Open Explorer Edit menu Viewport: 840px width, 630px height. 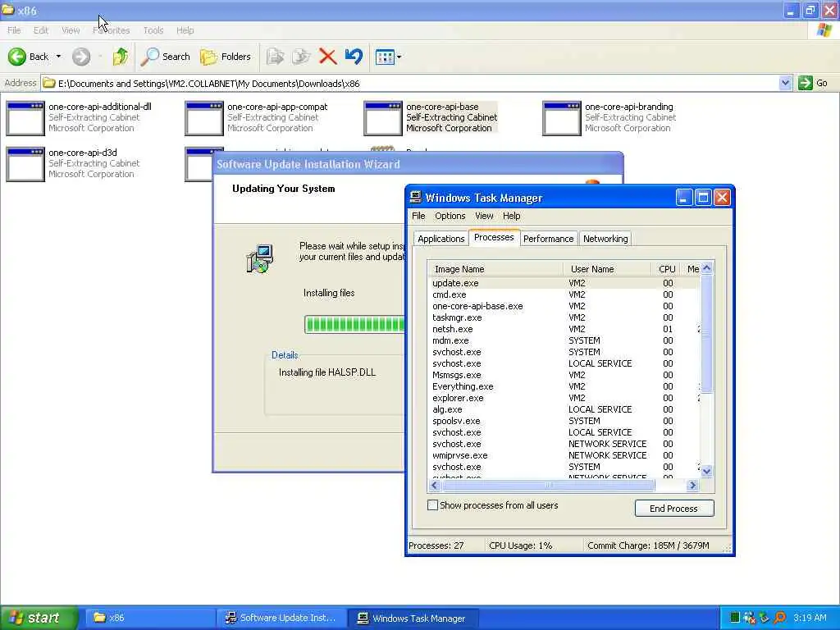click(41, 30)
